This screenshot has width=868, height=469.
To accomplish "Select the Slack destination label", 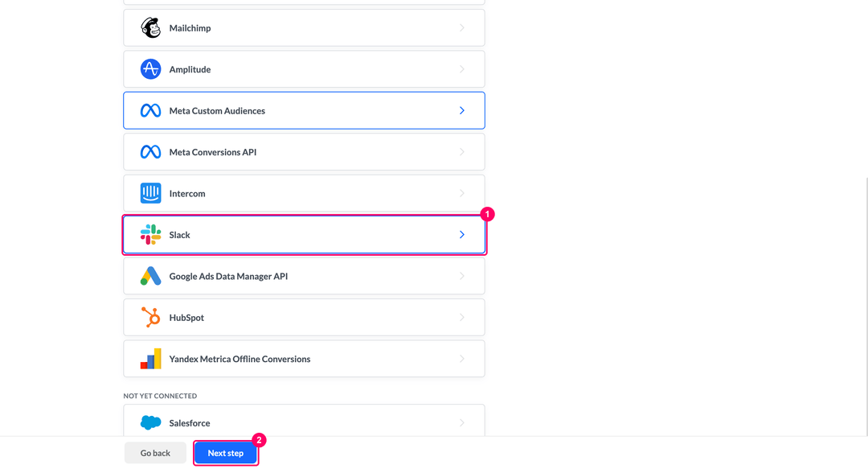I will [179, 235].
